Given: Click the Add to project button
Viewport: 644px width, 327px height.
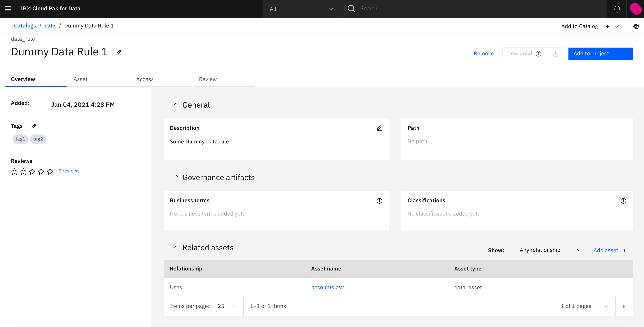Looking at the screenshot, I should point(600,54).
